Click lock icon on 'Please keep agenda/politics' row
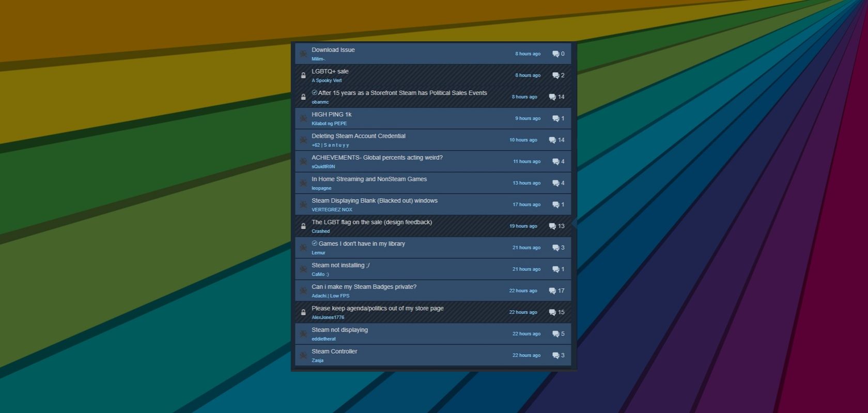Screen dimensions: 868x413 tap(303, 312)
